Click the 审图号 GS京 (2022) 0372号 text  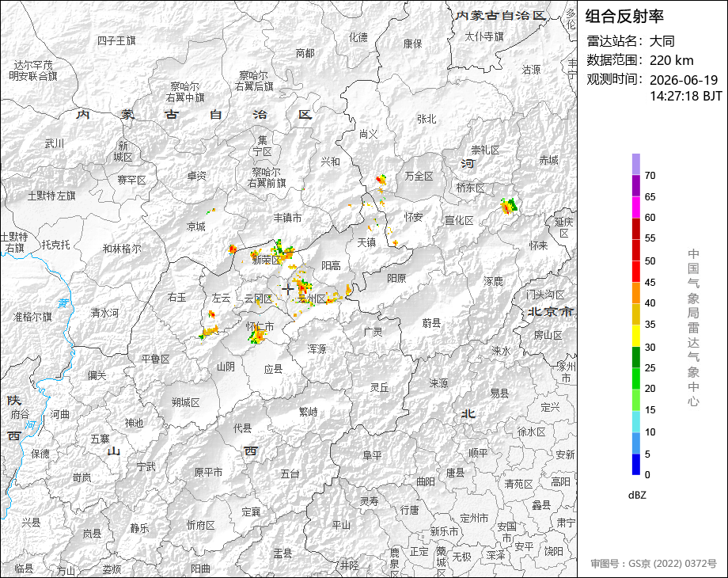point(654,564)
